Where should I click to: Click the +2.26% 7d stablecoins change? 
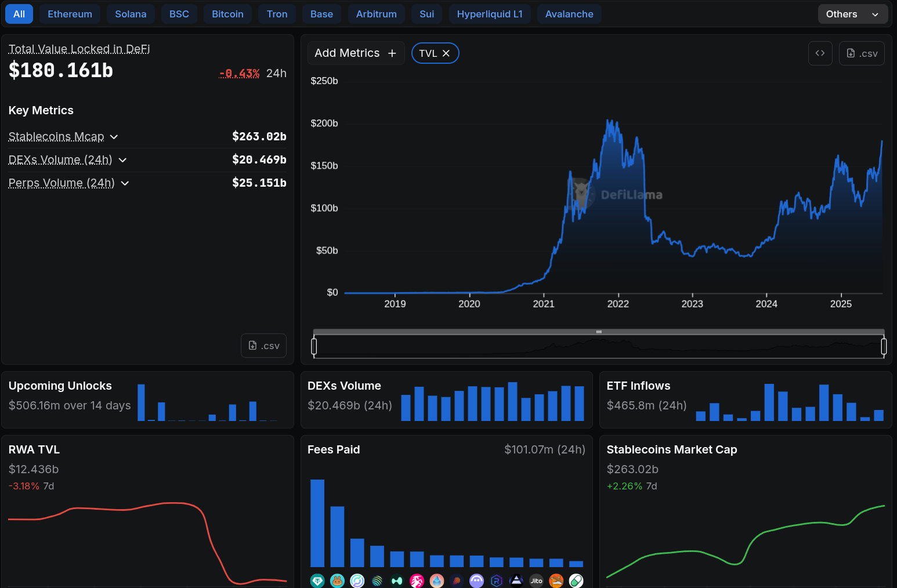[632, 486]
